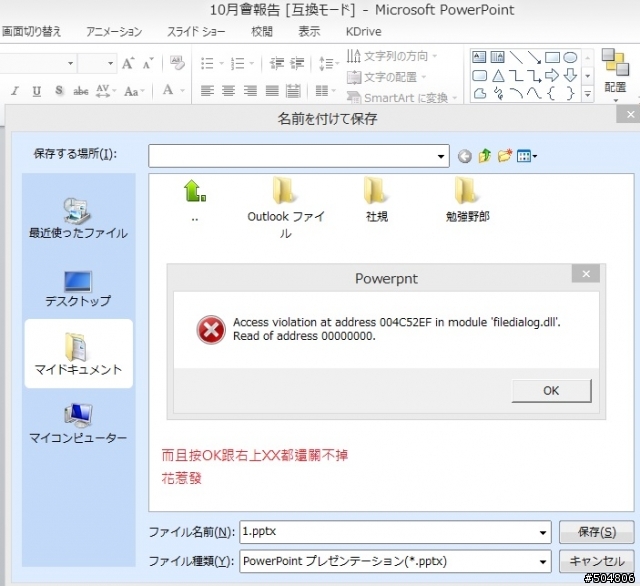Open the アニメーション ribbon tab

click(114, 31)
